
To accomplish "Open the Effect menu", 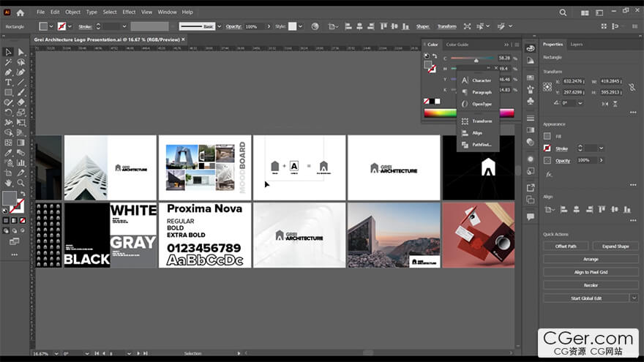I will pyautogui.click(x=129, y=12).
